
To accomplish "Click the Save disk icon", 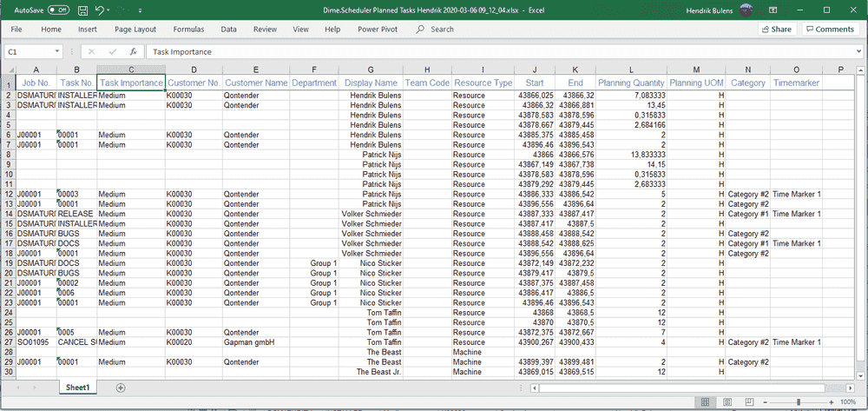I will 83,10.
